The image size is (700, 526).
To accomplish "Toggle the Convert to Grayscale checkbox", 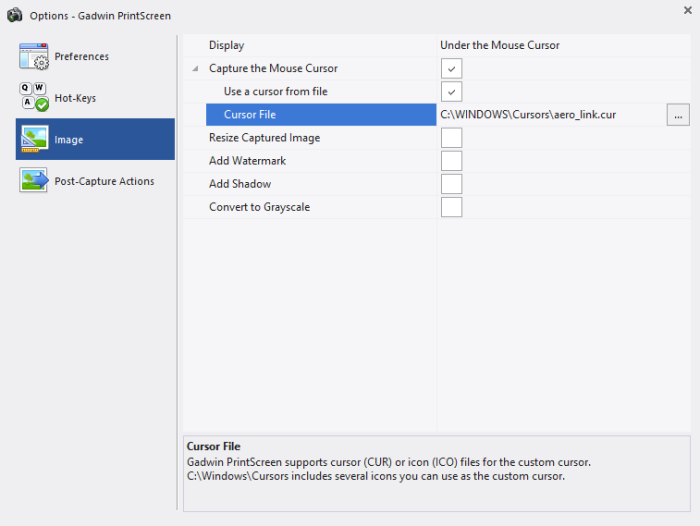I will coord(451,207).
